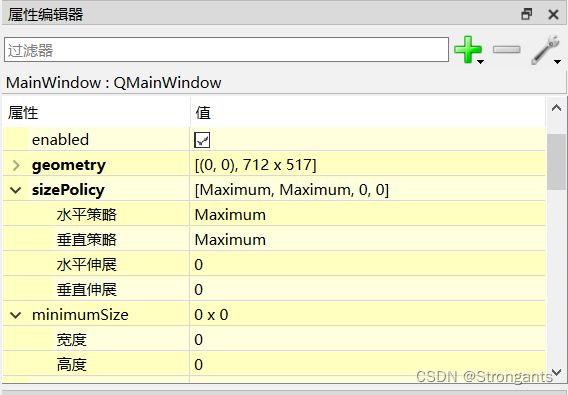Click the 属性编辑器 panel title

click(45, 14)
